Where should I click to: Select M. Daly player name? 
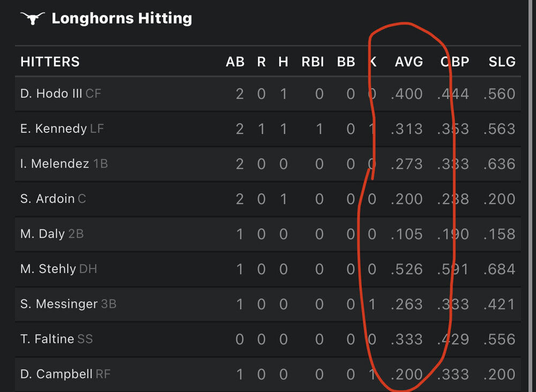click(42, 234)
